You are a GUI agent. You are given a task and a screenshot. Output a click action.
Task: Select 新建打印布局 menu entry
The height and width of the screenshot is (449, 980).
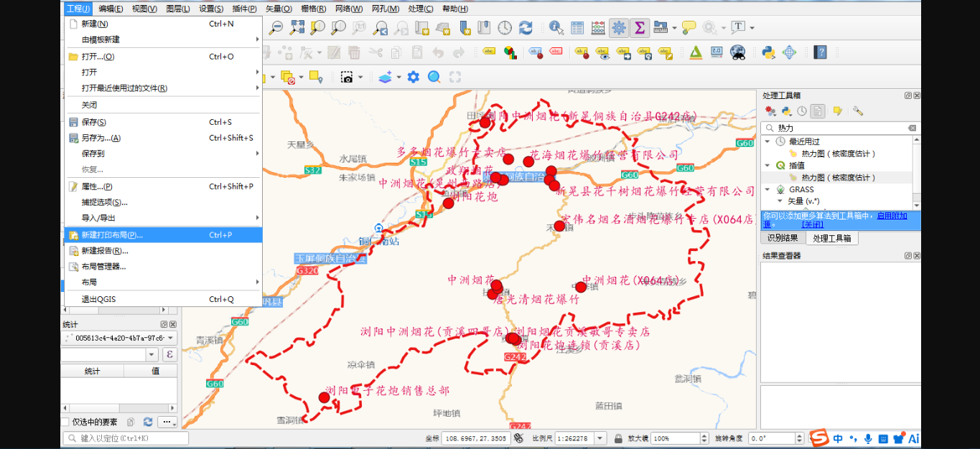164,235
